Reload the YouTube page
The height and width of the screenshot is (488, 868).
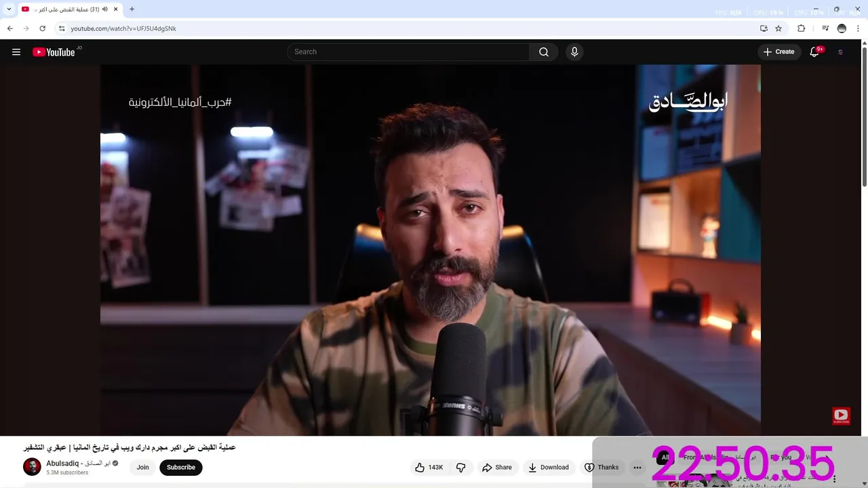tap(42, 28)
